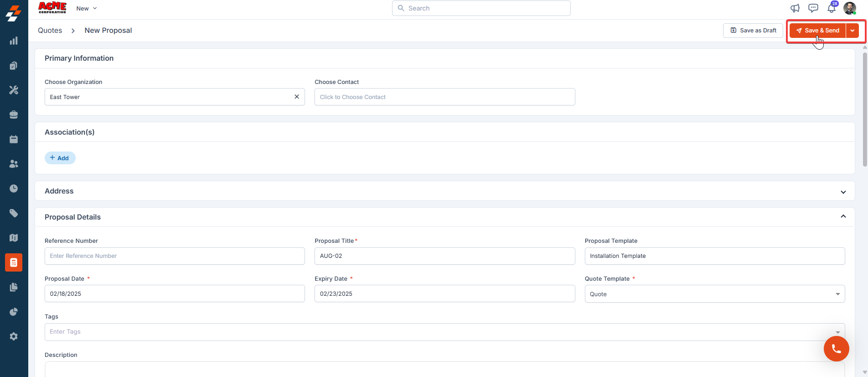Screen dimensions: 868x377
Task: Click the Description text area
Action: pyautogui.click(x=444, y=369)
